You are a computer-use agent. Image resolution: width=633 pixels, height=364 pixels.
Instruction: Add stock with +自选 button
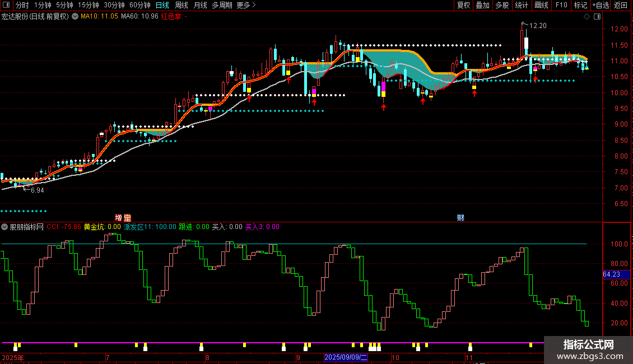coord(601,5)
